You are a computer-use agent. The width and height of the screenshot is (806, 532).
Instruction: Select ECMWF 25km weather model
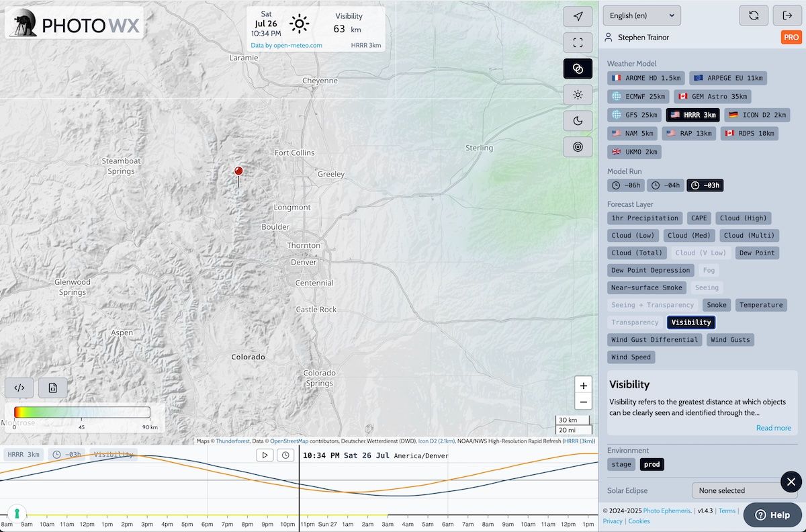(639, 97)
